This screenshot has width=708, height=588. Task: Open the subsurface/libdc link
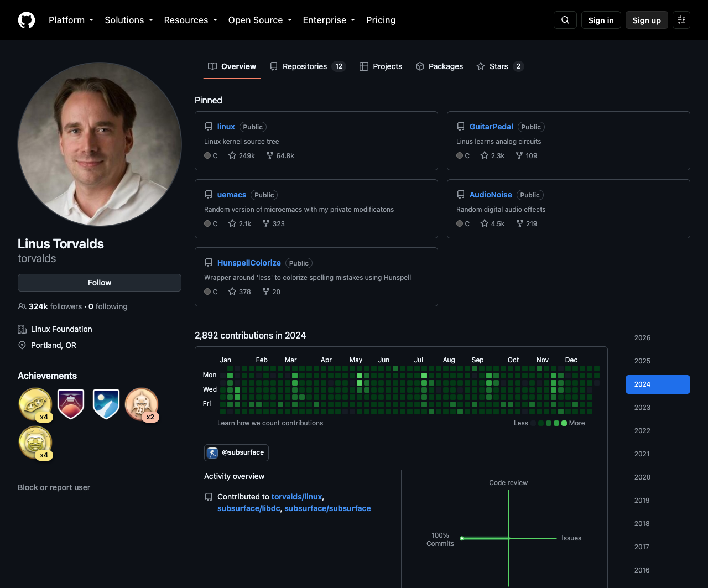point(249,508)
